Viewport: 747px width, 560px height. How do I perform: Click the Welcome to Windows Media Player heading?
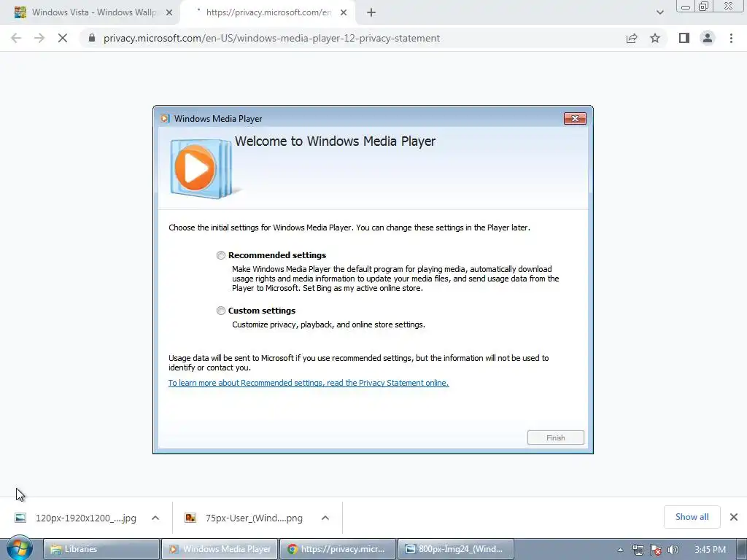[x=335, y=141]
